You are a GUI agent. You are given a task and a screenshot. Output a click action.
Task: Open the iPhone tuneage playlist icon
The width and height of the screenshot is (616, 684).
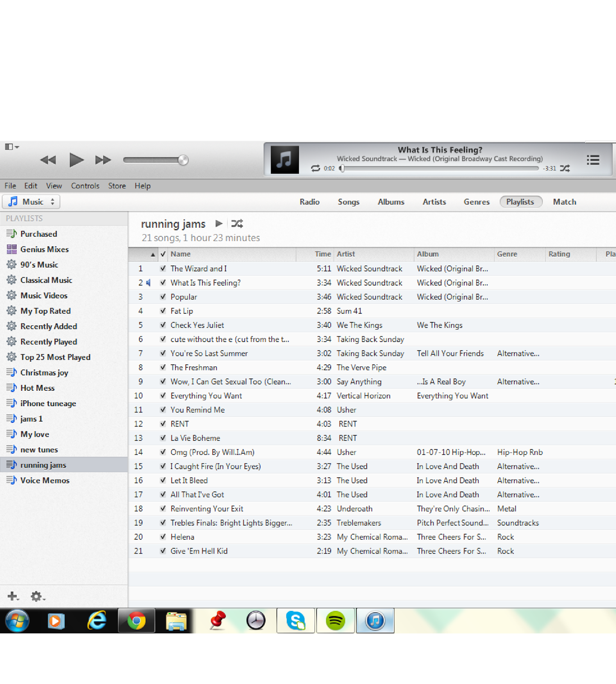click(12, 403)
